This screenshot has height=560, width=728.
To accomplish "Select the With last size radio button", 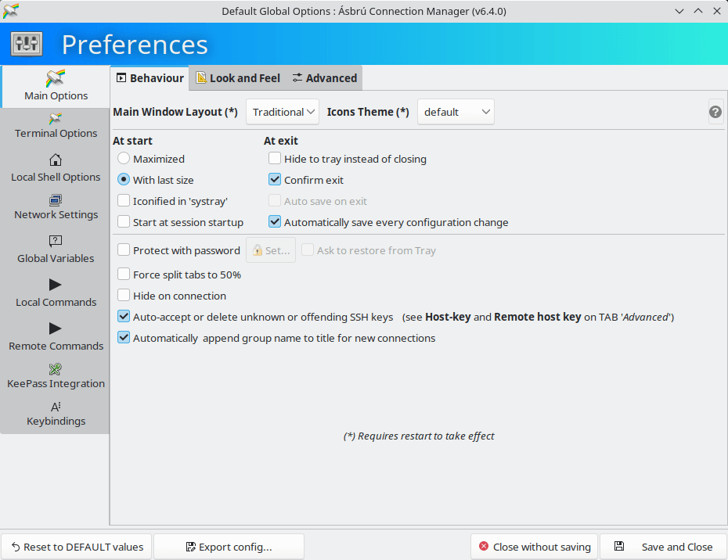I will point(124,179).
